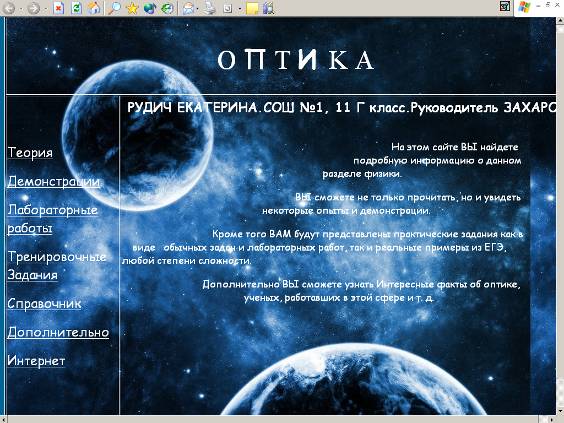This screenshot has width=564, height=423.
Task: Go to the Home page icon
Action: pyautogui.click(x=94, y=8)
